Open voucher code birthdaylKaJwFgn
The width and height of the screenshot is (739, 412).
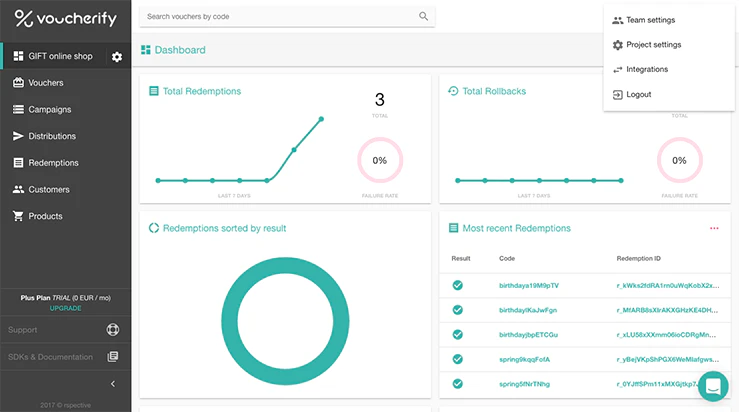tap(528, 310)
